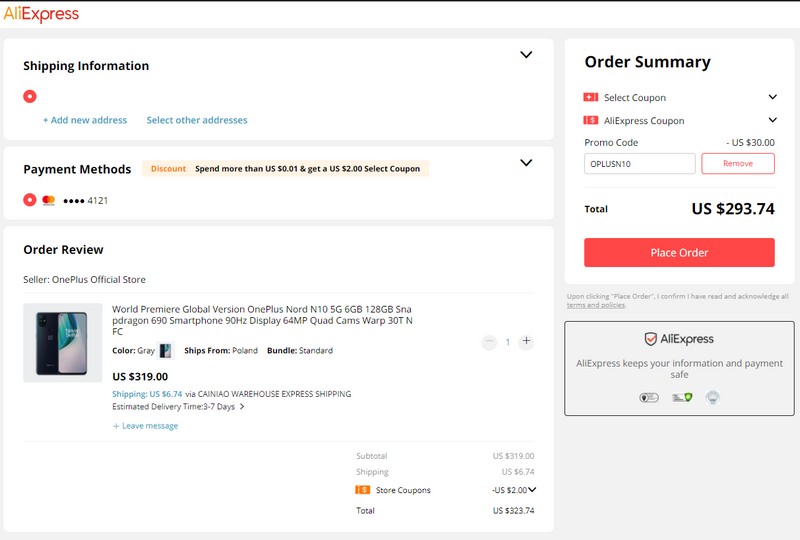
Task: Click the quantity value 1
Action: click(x=508, y=342)
